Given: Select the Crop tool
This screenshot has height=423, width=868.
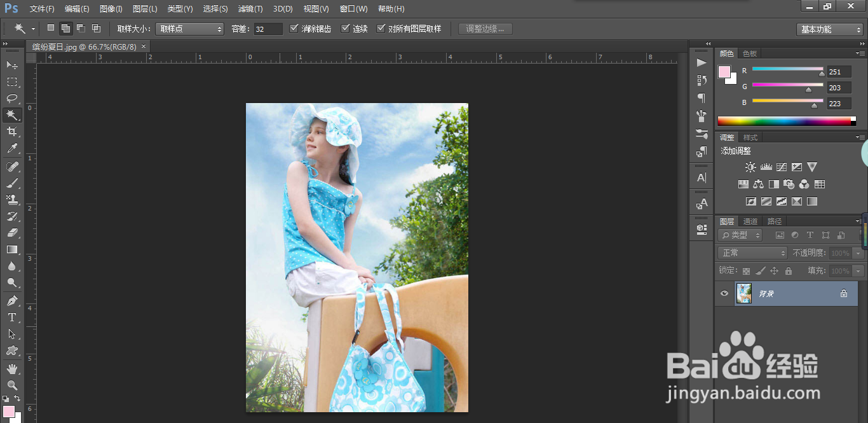Looking at the screenshot, I should coord(12,132).
